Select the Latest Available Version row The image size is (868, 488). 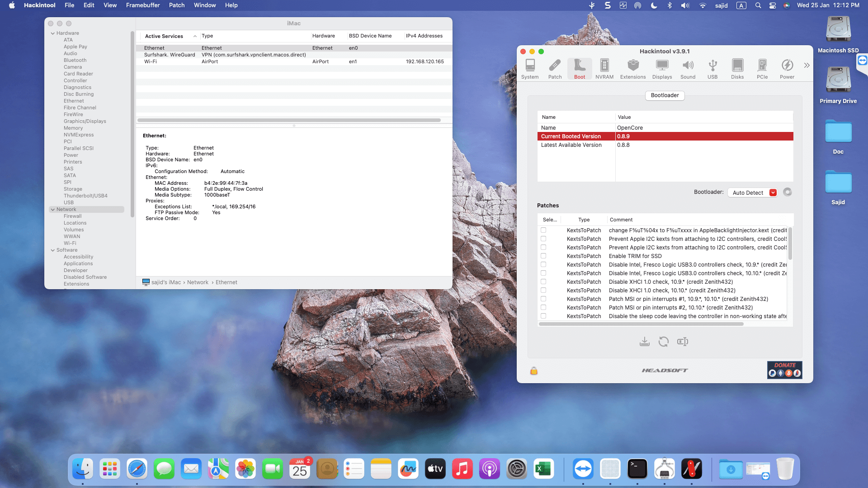pos(665,145)
